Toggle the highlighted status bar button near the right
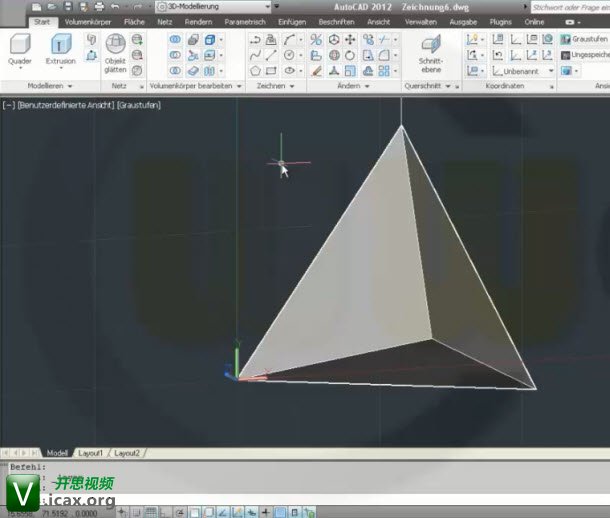Viewport: 610px width, 518px height. 281,512
